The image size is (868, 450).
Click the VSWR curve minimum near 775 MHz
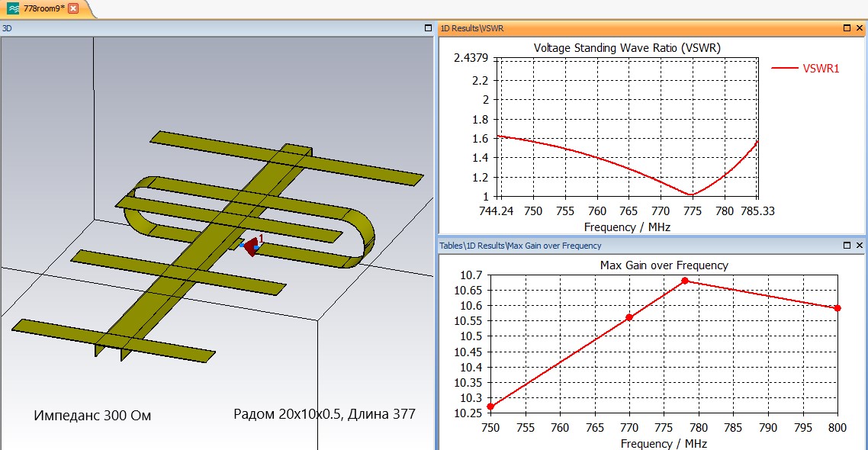coord(690,194)
